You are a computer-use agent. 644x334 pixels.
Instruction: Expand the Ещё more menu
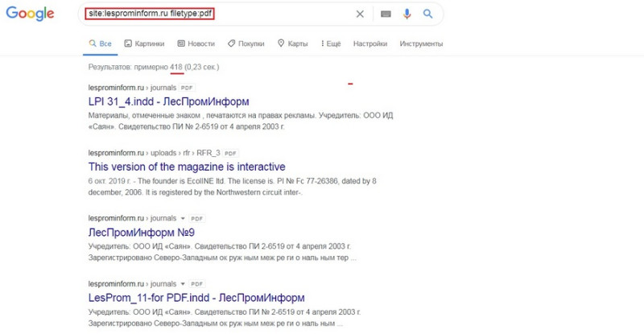click(331, 43)
